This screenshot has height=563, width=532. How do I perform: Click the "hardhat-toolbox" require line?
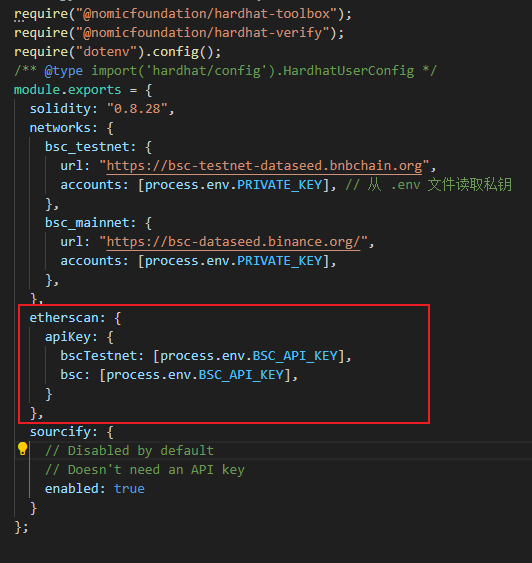183,14
